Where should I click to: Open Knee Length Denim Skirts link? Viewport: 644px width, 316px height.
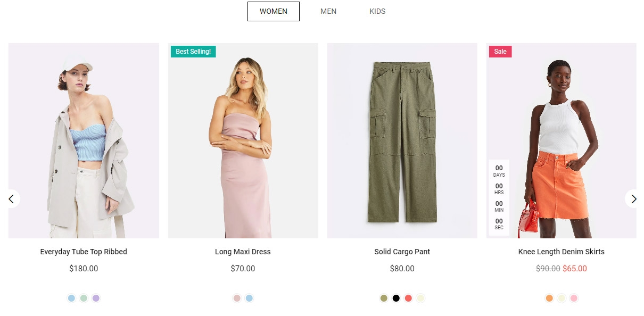pos(561,252)
